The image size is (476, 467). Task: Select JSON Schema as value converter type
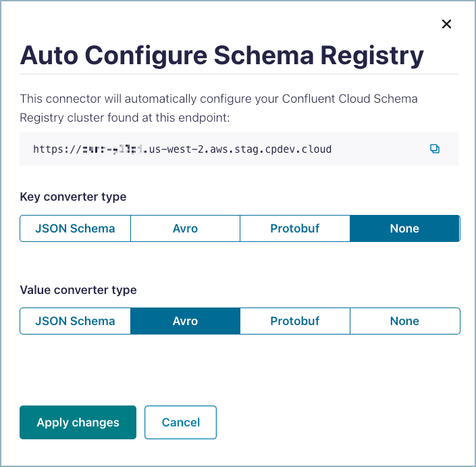75,321
